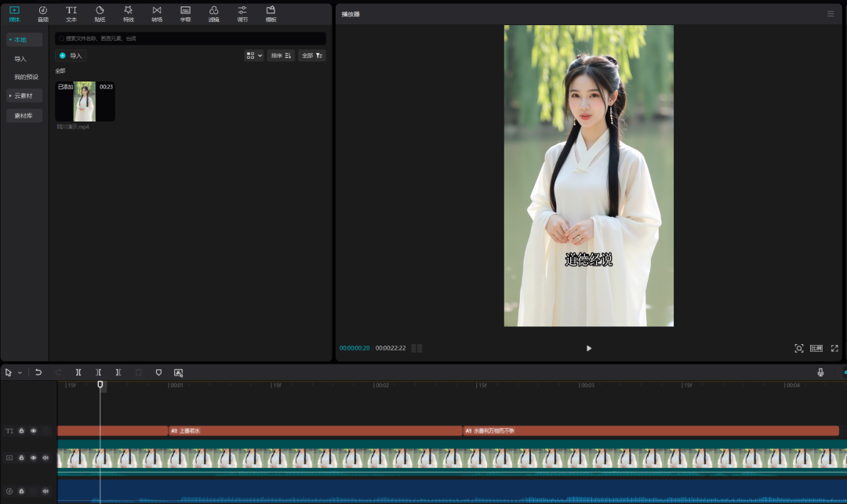Viewport: 847px width, 504px height.
Task: Expand the 云素材 cloud materials section
Action: point(24,96)
